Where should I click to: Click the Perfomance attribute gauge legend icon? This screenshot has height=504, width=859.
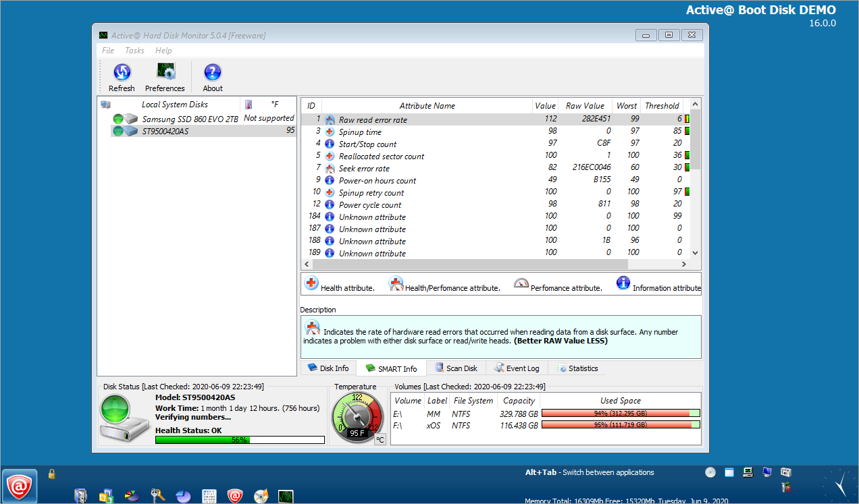[521, 284]
